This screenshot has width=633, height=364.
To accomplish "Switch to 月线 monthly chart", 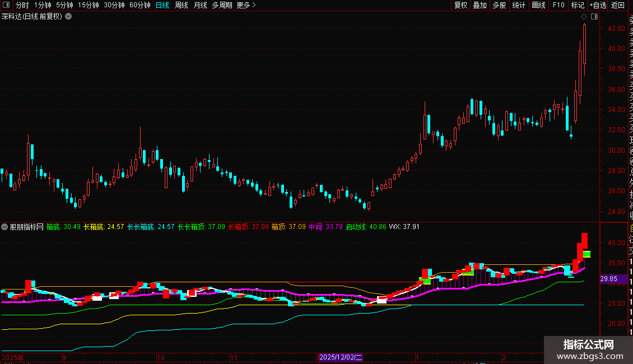I will (x=200, y=5).
